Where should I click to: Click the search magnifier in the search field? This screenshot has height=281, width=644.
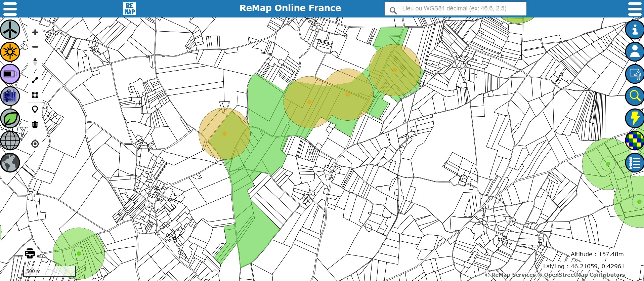click(x=393, y=11)
